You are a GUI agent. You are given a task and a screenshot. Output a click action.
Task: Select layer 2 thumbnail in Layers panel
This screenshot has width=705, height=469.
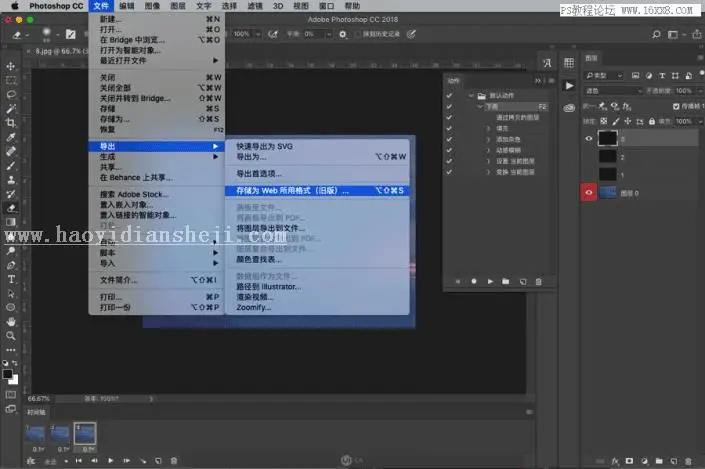pyautogui.click(x=607, y=156)
